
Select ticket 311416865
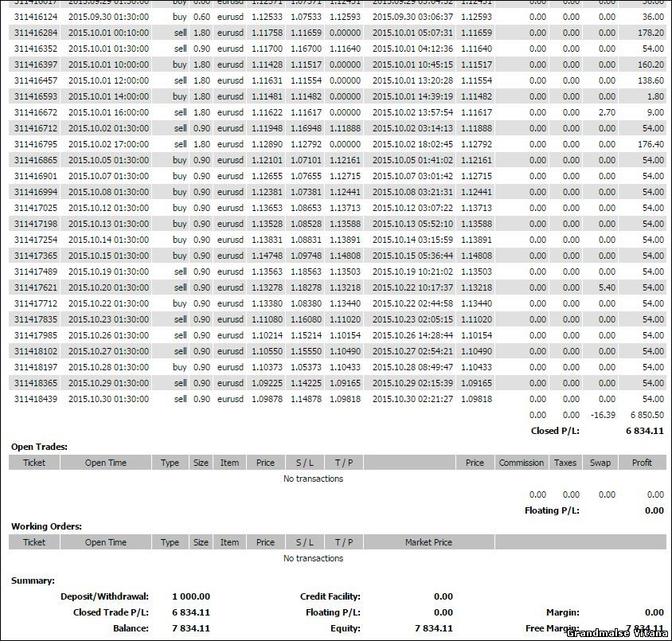[x=36, y=160]
